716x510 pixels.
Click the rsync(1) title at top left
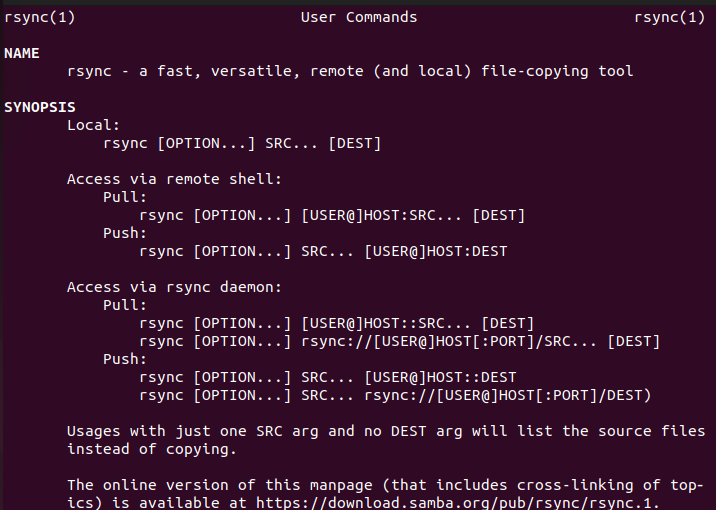click(40, 17)
